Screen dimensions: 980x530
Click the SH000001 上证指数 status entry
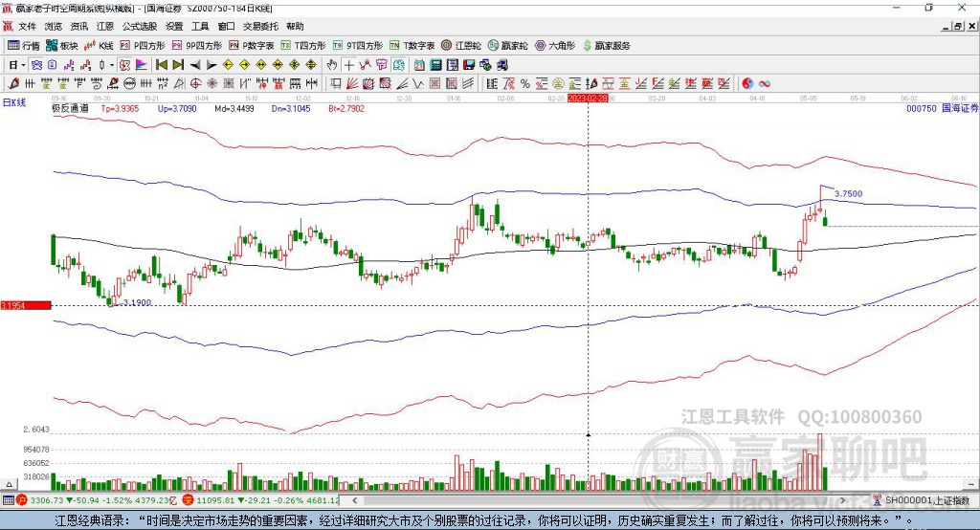click(x=922, y=500)
